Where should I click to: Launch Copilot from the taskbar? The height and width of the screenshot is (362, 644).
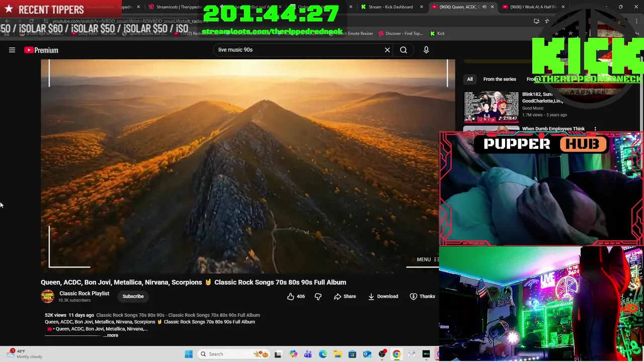pos(293,354)
